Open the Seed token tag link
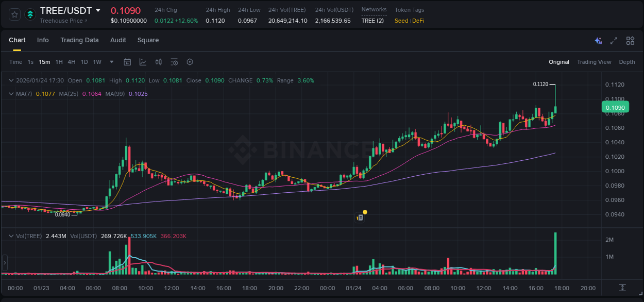644x302 pixels. 401,21
